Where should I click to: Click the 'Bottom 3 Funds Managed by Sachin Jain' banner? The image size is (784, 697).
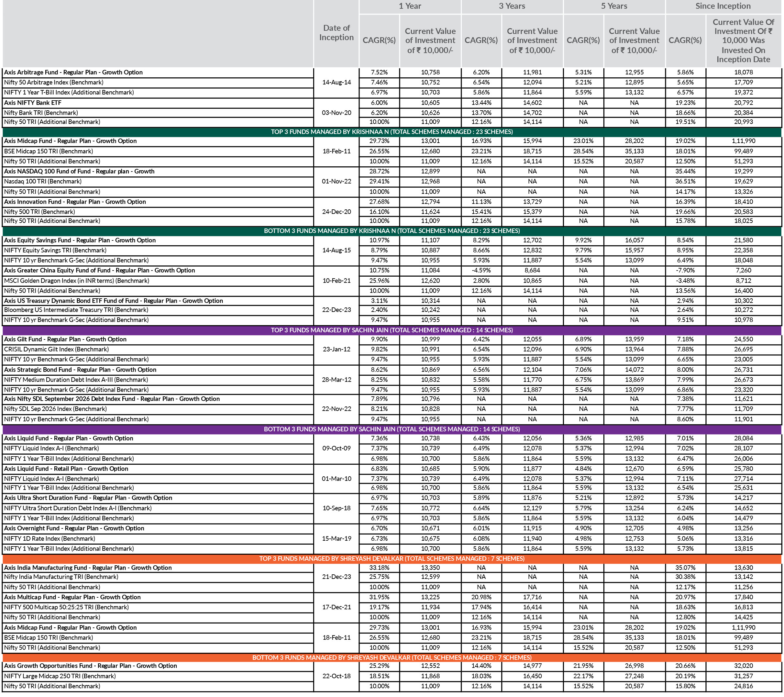click(392, 429)
